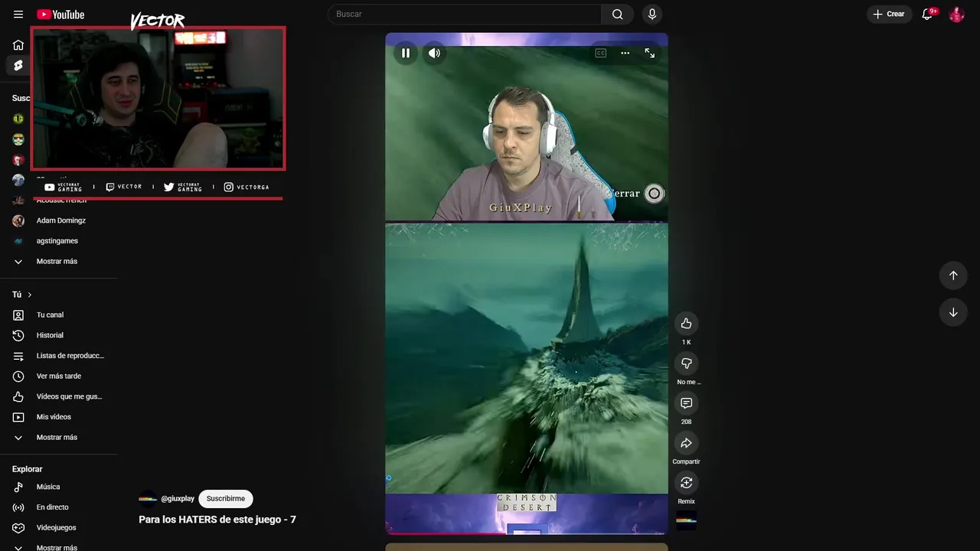
Task: Click the video title Para los HATERS
Action: [217, 520]
